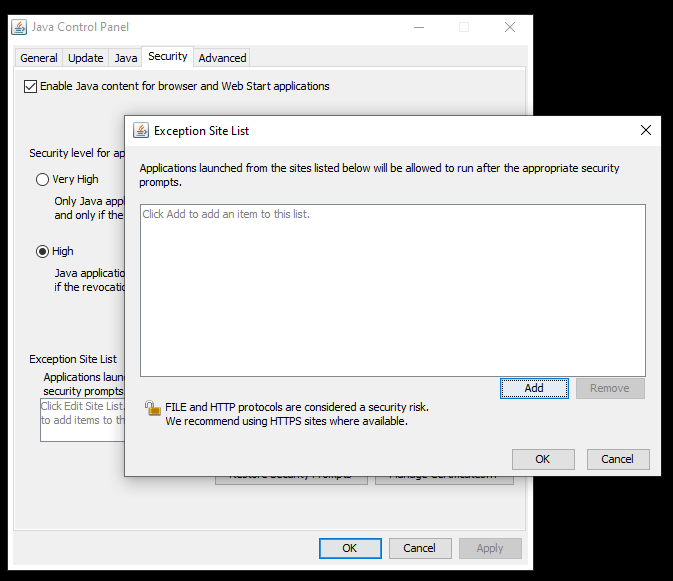Select the Very High security level
Viewport: 673px width, 581px height.
(42, 180)
